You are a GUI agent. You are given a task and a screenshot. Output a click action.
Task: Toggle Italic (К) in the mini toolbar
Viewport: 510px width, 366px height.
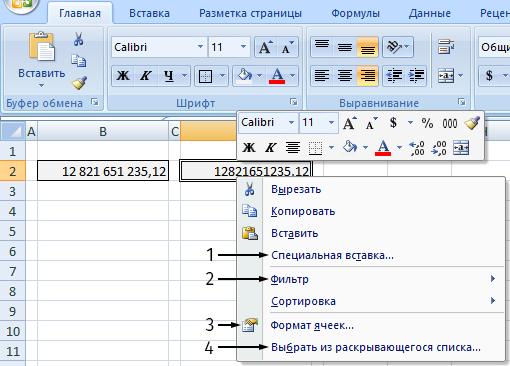[271, 147]
